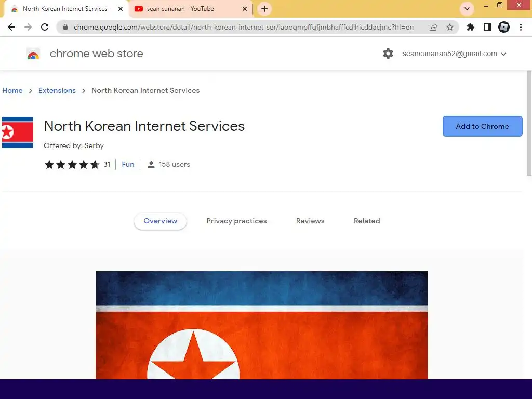This screenshot has width=532, height=399.
Task: Open Chrome Web Store settings gear
Action: (388, 54)
